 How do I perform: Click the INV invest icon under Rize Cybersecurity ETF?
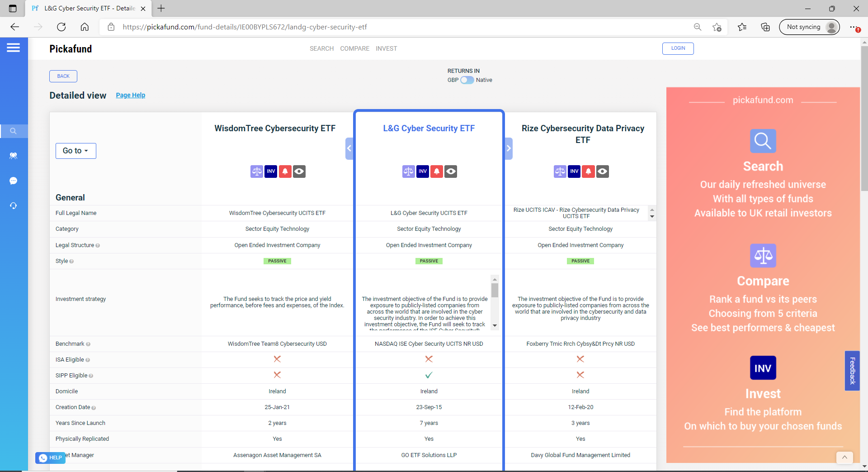click(x=574, y=171)
